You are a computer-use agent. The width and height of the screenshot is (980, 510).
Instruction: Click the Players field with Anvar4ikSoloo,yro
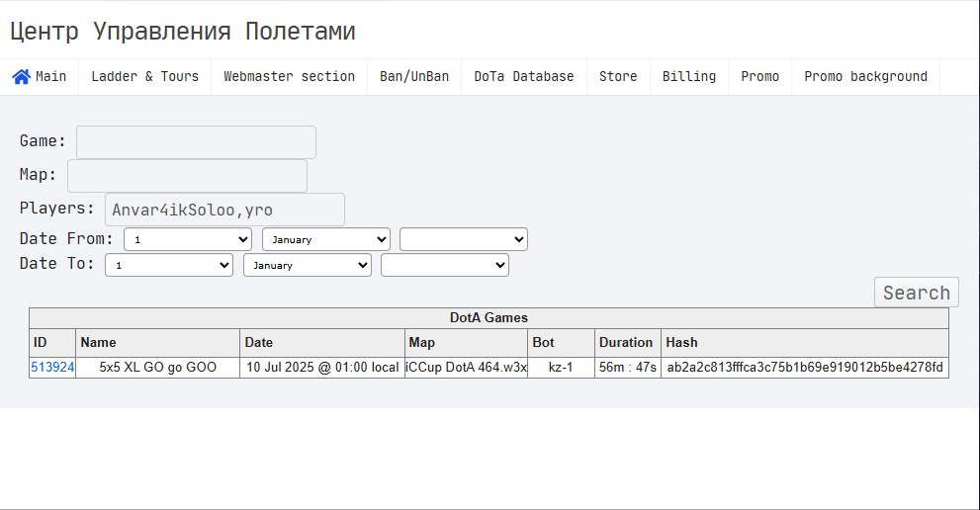click(225, 210)
